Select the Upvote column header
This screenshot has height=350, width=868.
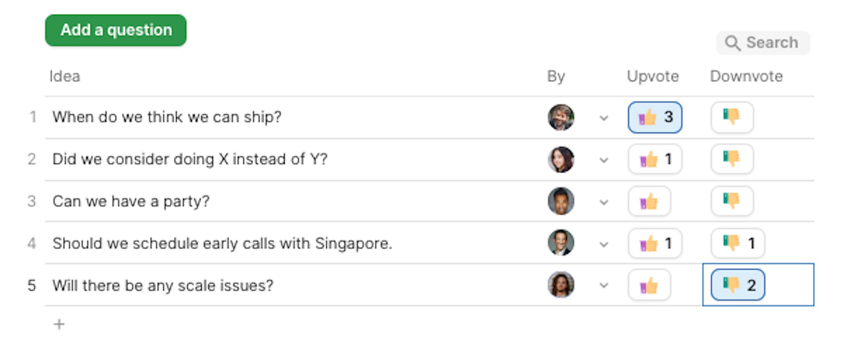point(653,76)
